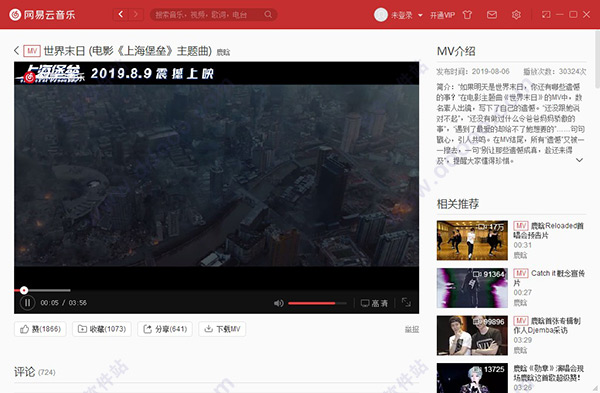
Task: Mute the video with speaker icon
Action: (279, 303)
